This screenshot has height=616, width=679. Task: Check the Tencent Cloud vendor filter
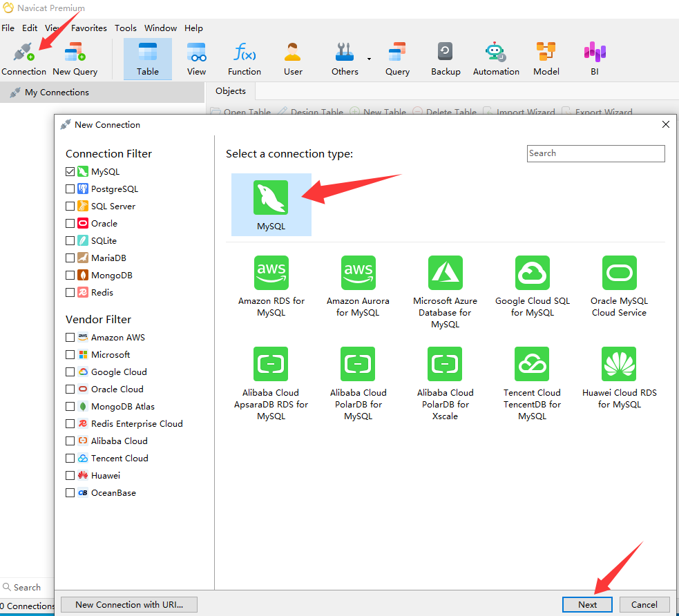click(70, 459)
